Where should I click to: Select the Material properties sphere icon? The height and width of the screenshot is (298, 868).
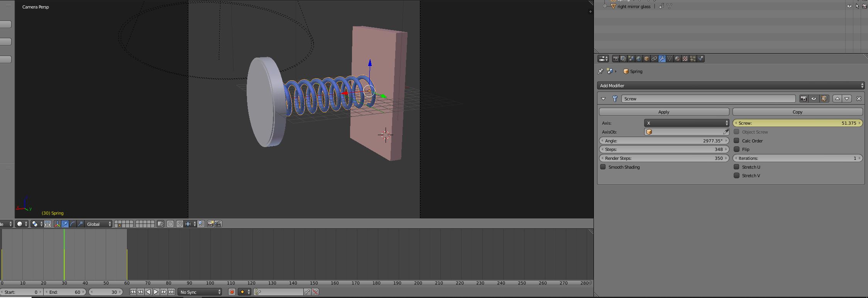[677, 59]
